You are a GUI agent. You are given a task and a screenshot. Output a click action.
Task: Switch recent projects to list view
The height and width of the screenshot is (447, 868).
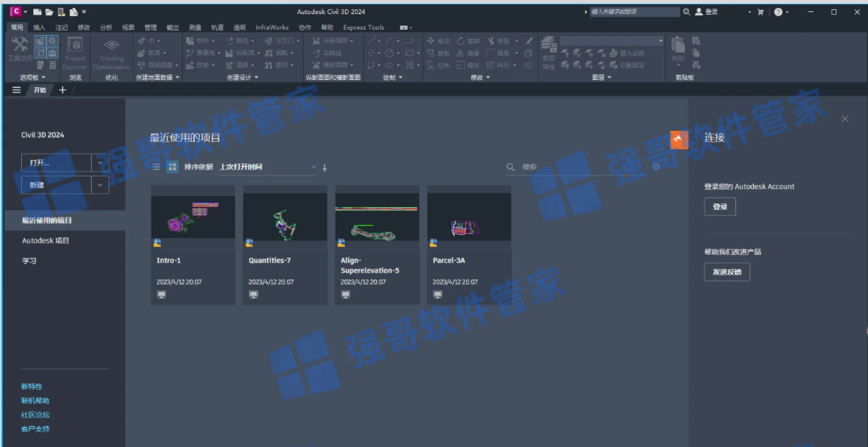(156, 167)
